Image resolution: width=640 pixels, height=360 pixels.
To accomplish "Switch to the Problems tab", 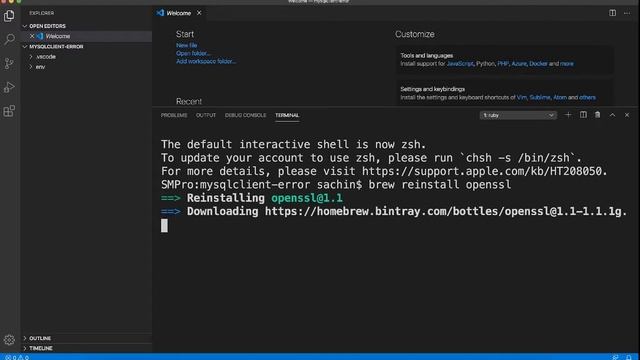I will coord(174,116).
